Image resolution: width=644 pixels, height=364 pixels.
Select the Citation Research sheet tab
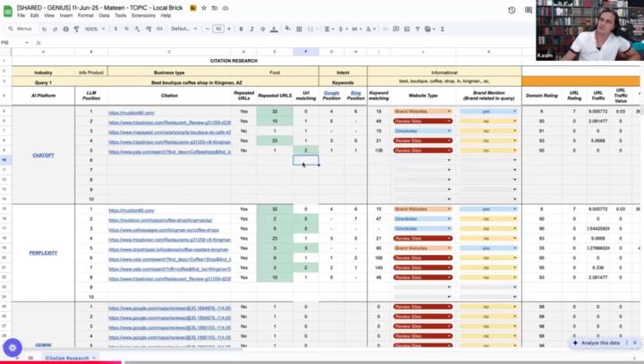[70, 358]
